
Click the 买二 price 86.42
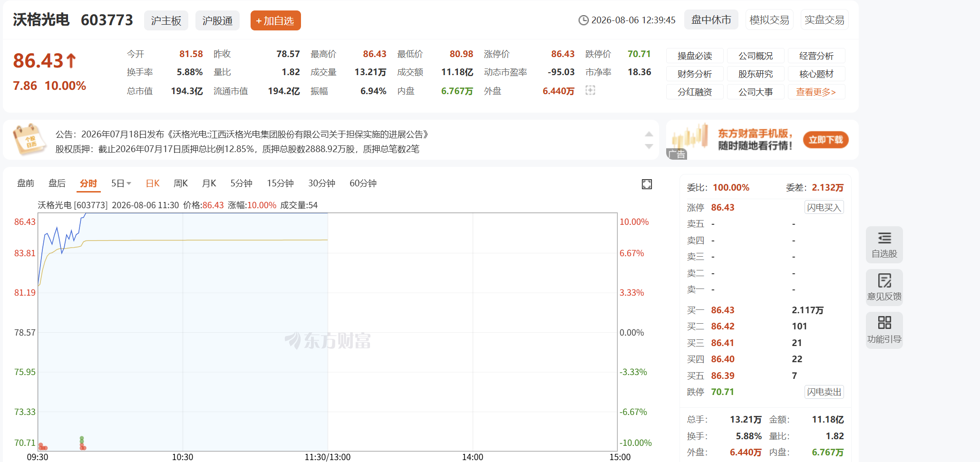(x=722, y=326)
